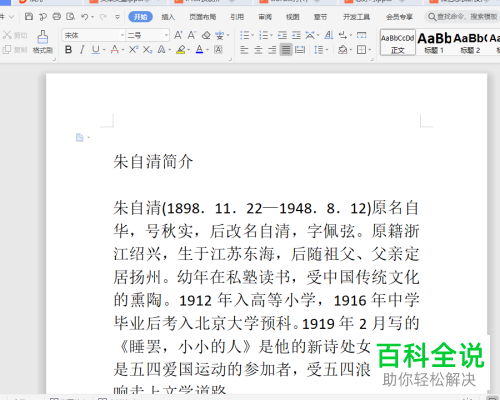The height and width of the screenshot is (400, 500).
Task: Click the Format Painter (格式刷) brush
Action: point(43,42)
